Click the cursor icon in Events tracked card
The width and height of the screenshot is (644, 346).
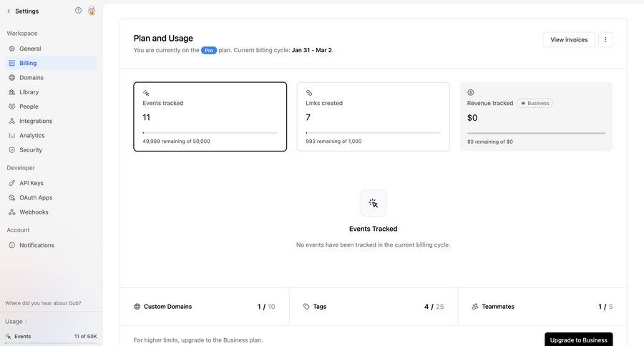pyautogui.click(x=146, y=93)
